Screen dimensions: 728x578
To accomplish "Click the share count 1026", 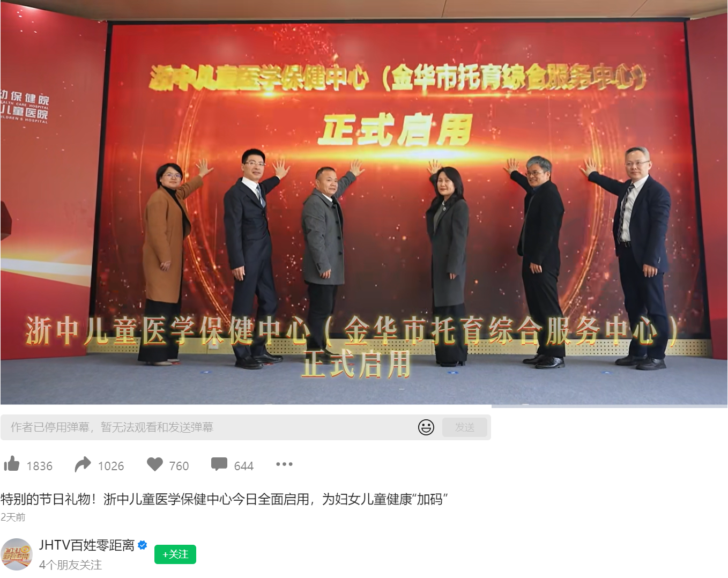I will click(x=111, y=466).
